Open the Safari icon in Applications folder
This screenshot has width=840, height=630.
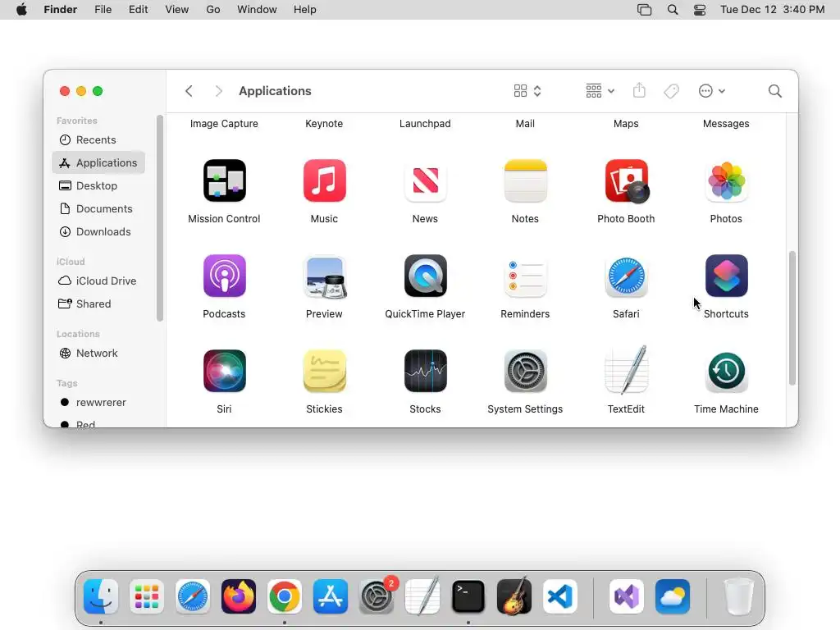tap(626, 276)
